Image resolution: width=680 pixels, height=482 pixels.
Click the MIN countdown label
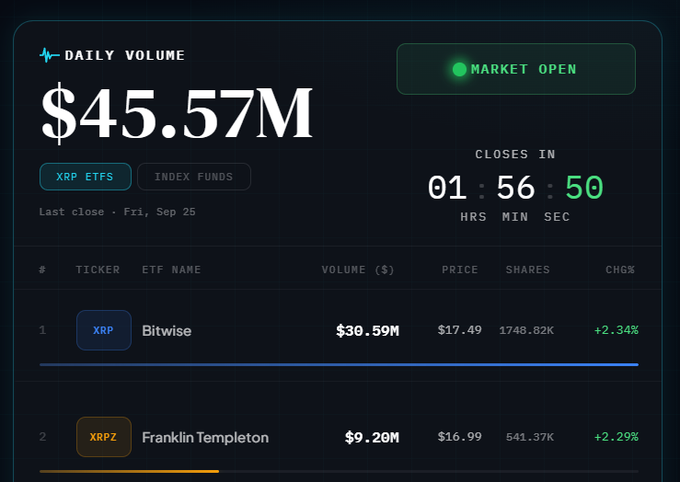[x=515, y=217]
